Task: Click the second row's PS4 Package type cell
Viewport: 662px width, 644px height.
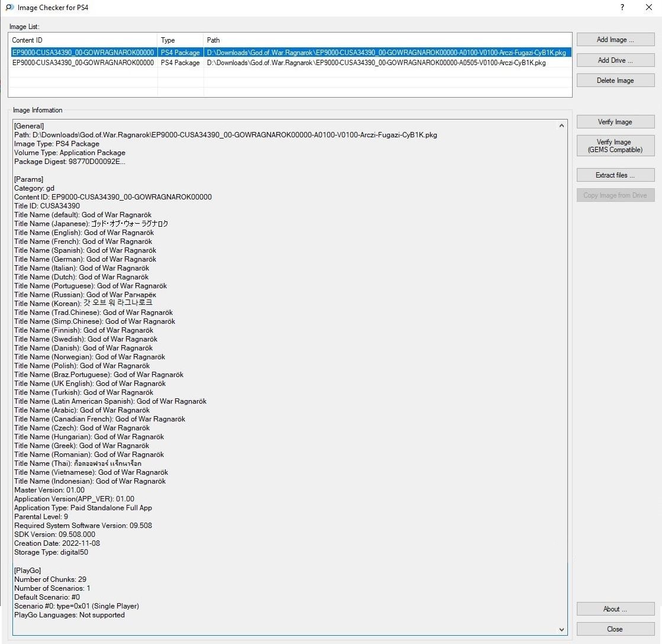Action: pos(180,63)
